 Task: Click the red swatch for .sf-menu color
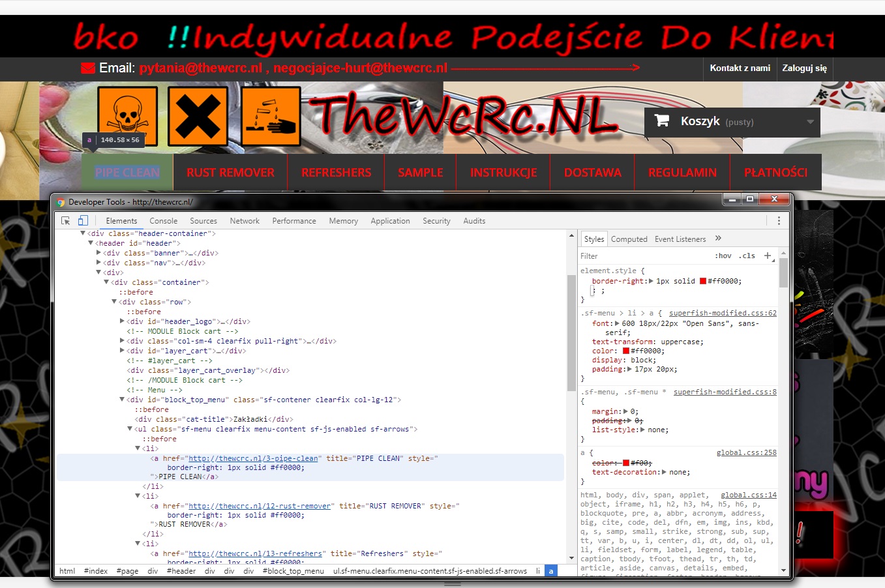[x=626, y=351]
